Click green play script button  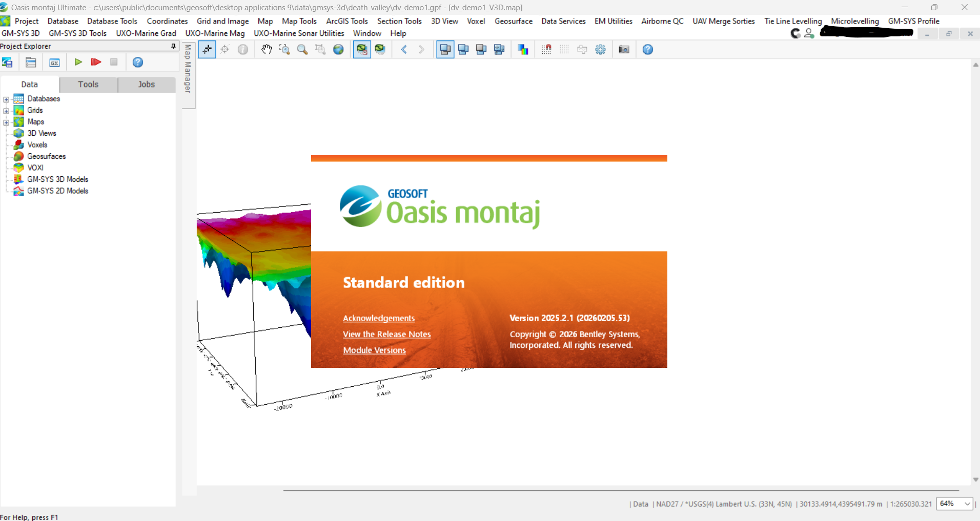(78, 62)
